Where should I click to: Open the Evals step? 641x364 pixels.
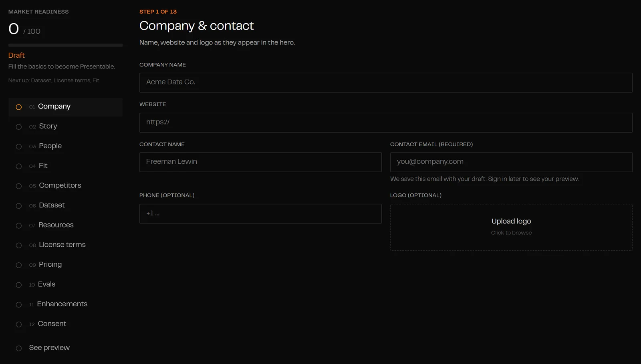65,285
